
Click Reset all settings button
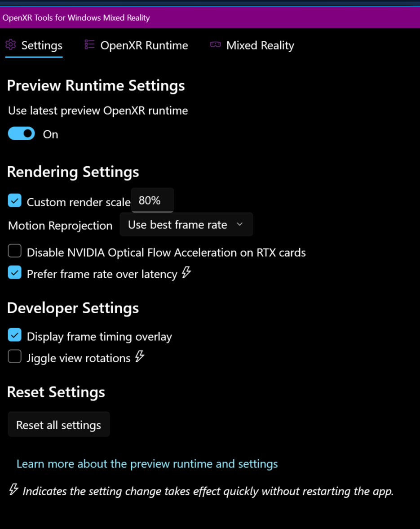tap(58, 425)
